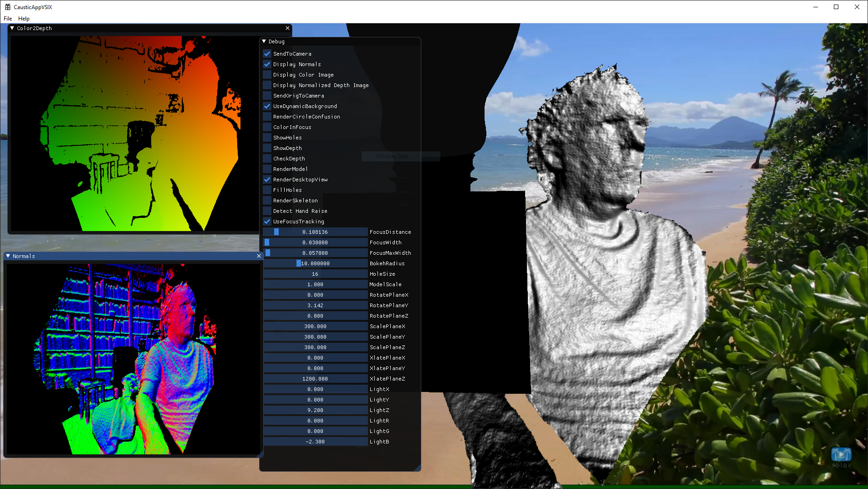Click the LightY value field
868x489 pixels.
tap(315, 400)
